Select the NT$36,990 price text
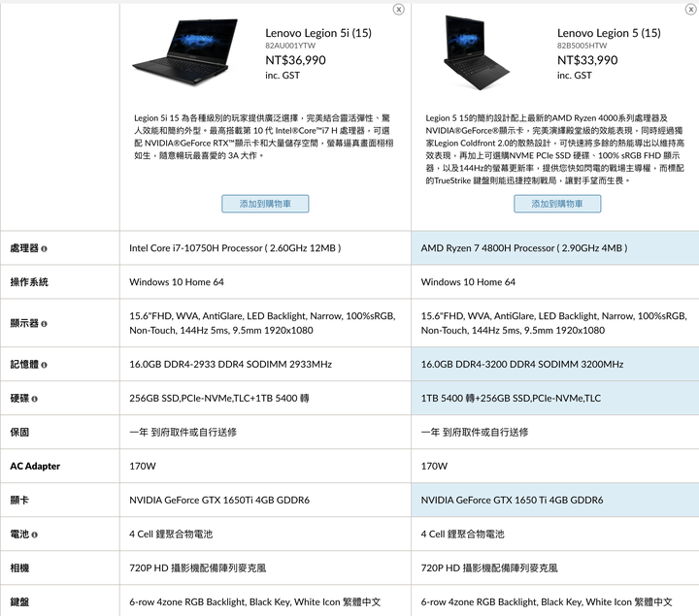Viewport: 699px width, 616px height. [x=295, y=60]
